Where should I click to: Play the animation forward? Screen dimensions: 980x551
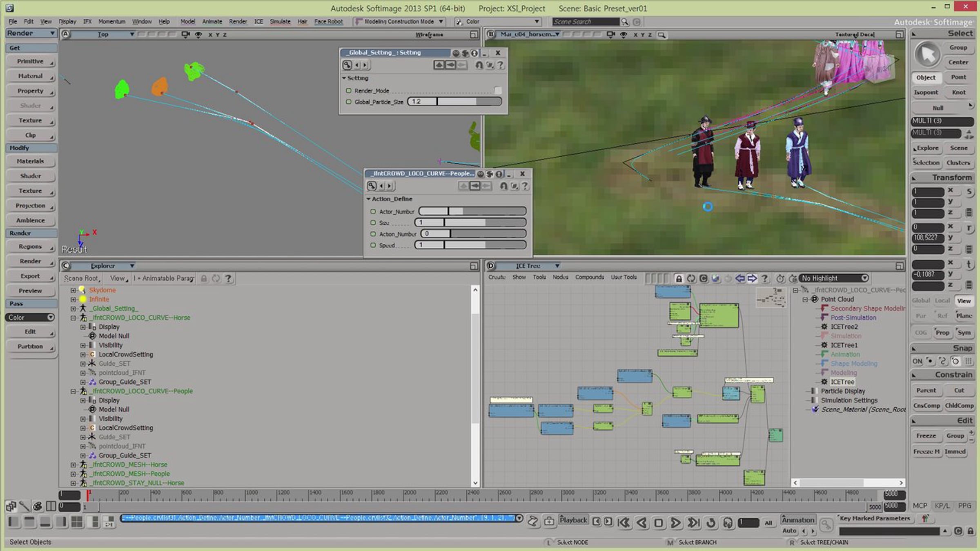[676, 522]
